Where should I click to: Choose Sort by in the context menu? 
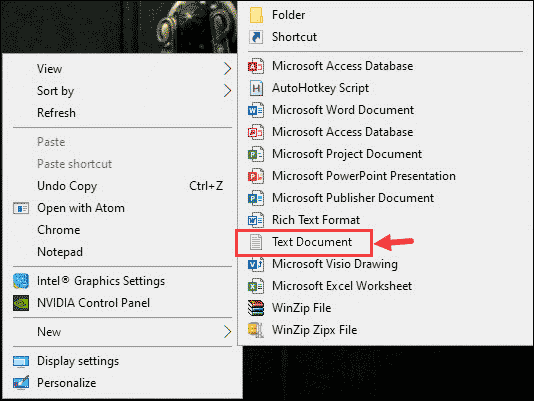[56, 91]
